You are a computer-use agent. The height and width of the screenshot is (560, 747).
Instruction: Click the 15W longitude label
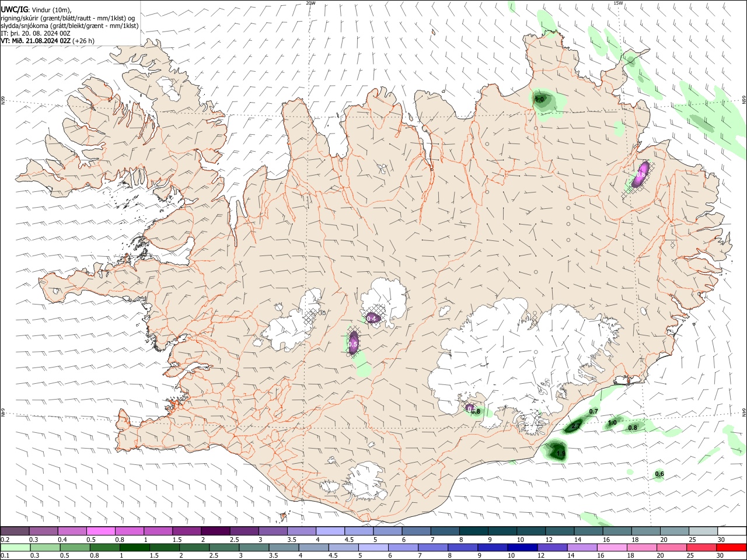point(619,3)
